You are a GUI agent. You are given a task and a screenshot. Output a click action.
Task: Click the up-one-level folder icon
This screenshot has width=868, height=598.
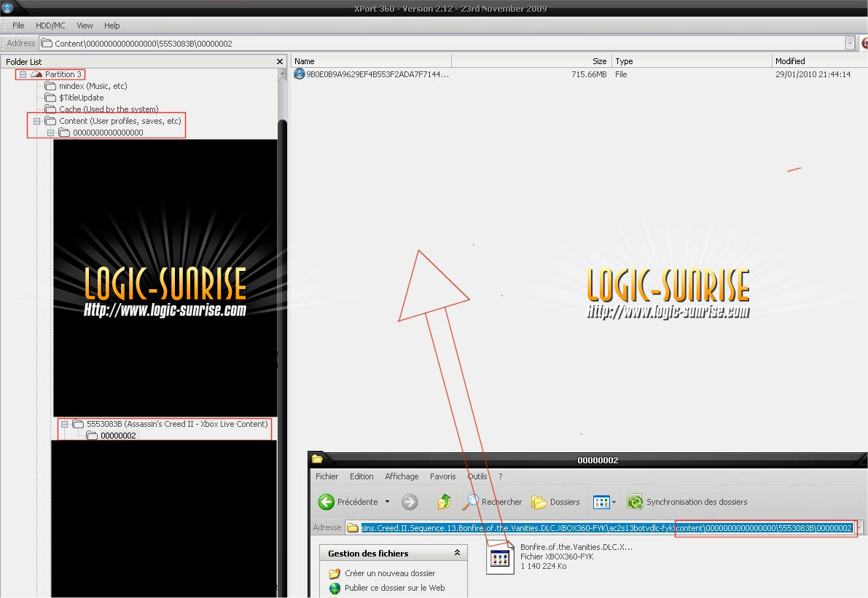pos(445,502)
